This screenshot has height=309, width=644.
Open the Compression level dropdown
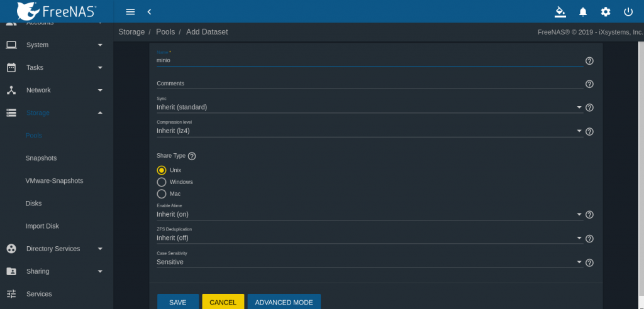(x=369, y=131)
